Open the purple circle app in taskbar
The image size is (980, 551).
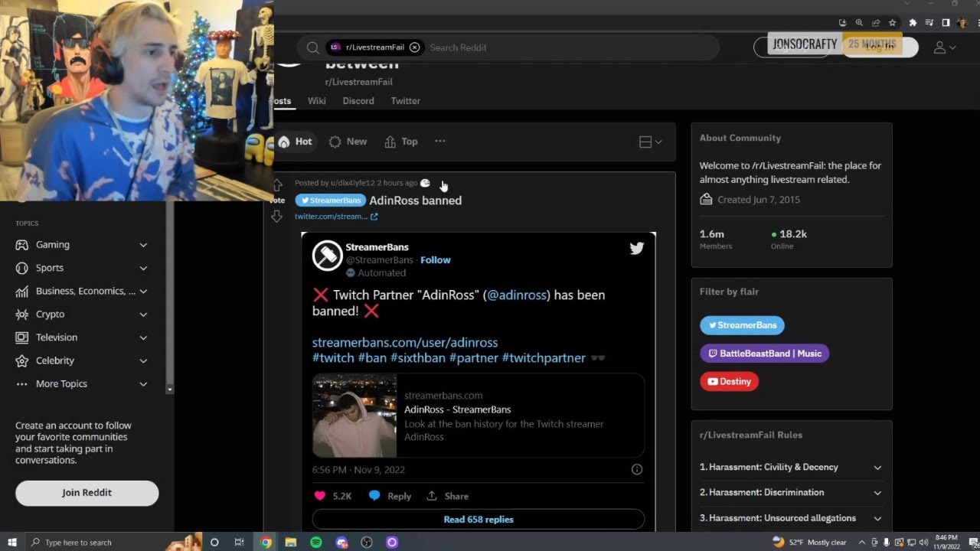392,543
